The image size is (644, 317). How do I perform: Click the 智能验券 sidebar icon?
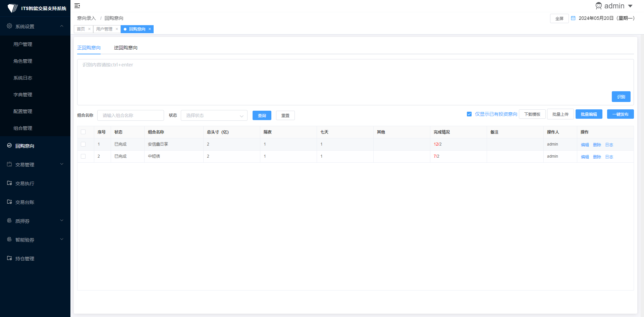pos(9,240)
